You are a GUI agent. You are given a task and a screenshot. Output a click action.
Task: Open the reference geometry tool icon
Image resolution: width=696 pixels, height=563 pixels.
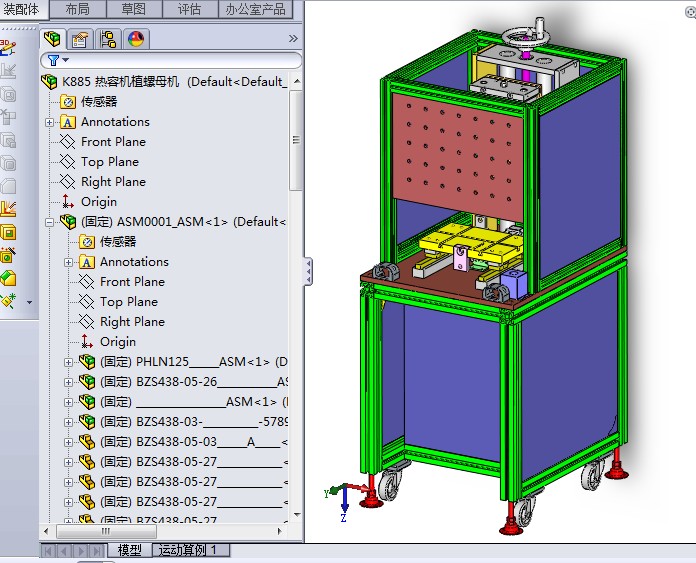point(8,301)
